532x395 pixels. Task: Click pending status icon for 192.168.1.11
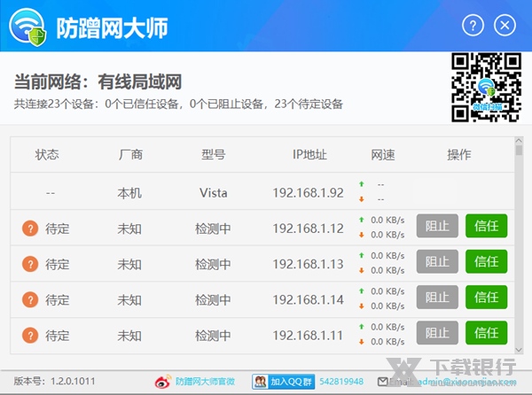[x=30, y=336]
